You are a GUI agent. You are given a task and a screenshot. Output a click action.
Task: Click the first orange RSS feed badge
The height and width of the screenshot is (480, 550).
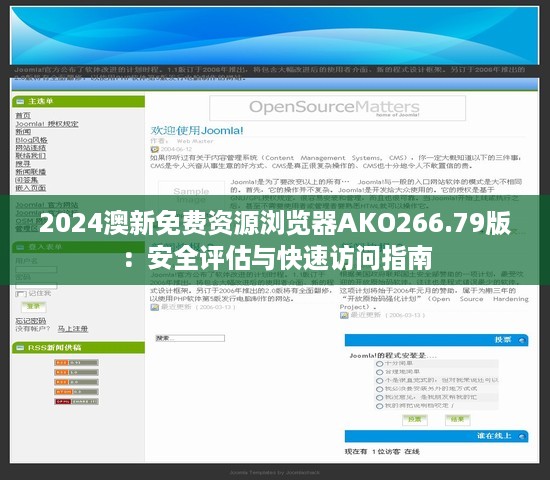[x=76, y=362]
